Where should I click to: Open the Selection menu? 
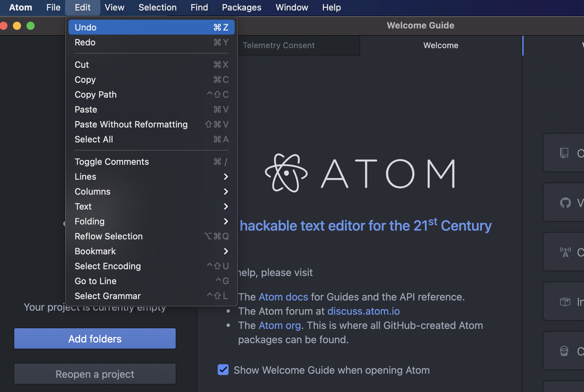tap(157, 7)
